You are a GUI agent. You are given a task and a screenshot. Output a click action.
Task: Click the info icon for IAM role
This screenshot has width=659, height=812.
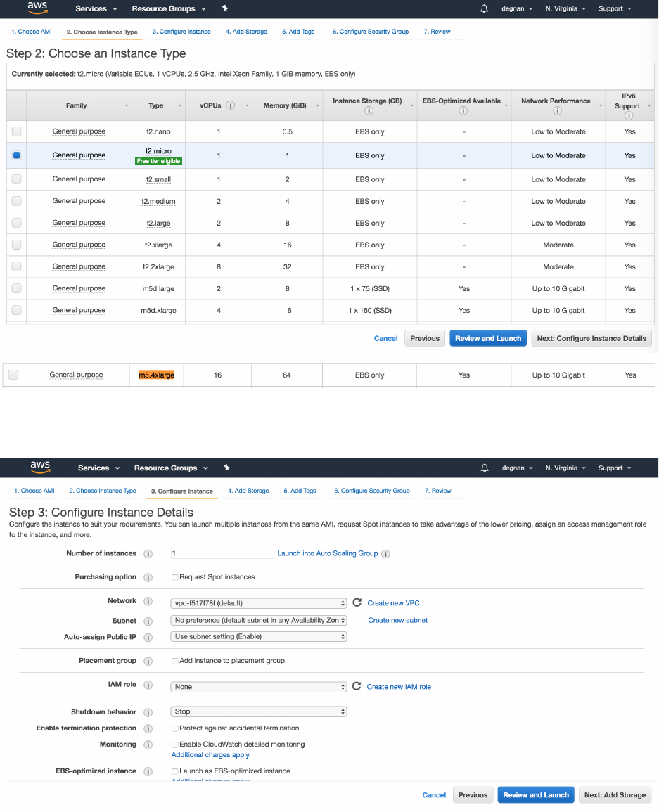tap(148, 685)
